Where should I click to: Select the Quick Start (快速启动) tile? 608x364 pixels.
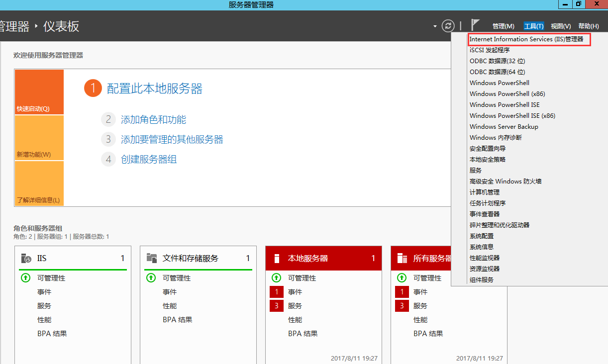click(39, 92)
